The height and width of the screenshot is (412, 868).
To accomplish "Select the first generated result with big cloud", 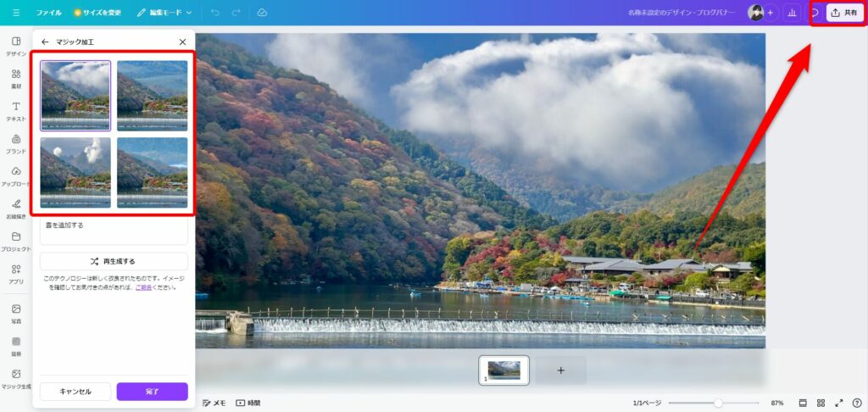I will tap(75, 95).
